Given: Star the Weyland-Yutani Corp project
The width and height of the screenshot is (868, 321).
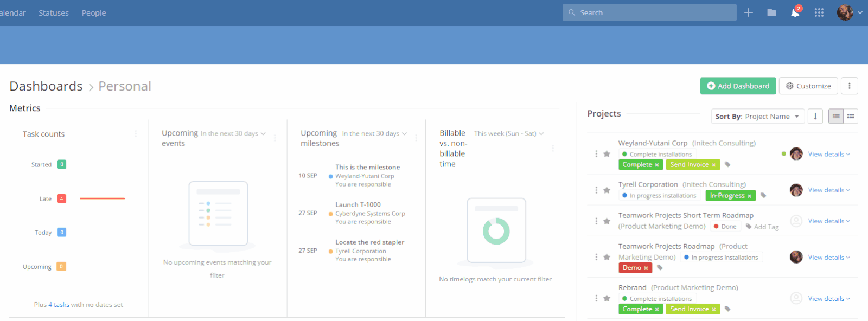Looking at the screenshot, I should pos(607,154).
